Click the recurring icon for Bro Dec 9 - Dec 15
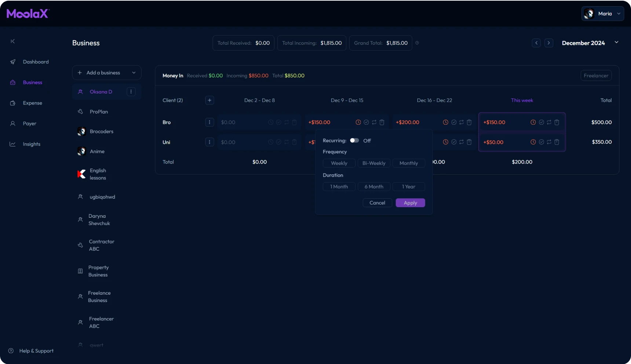Screen dimensions: 631x364 coord(374,122)
